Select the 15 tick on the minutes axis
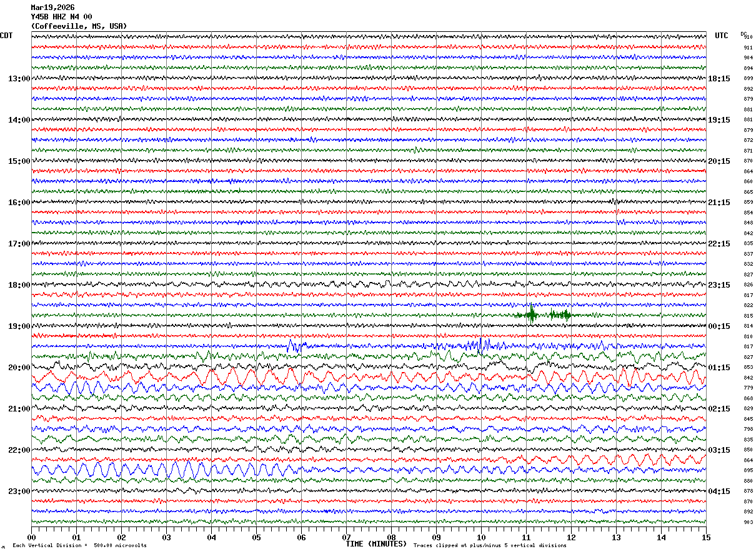 click(705, 537)
